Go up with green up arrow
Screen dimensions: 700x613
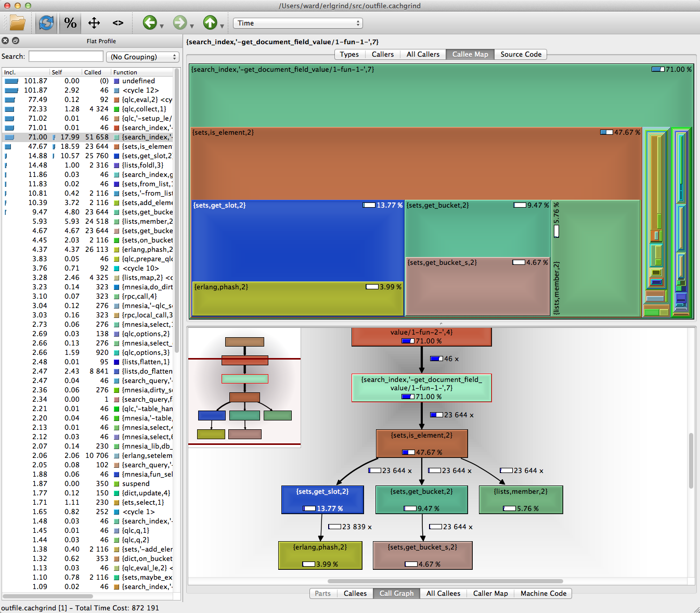point(210,22)
